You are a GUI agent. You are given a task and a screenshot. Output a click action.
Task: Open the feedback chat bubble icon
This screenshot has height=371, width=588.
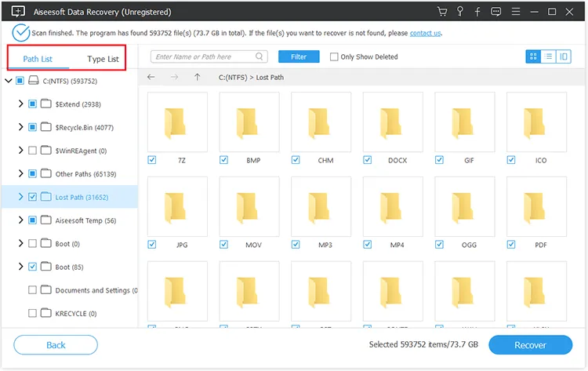(x=495, y=12)
